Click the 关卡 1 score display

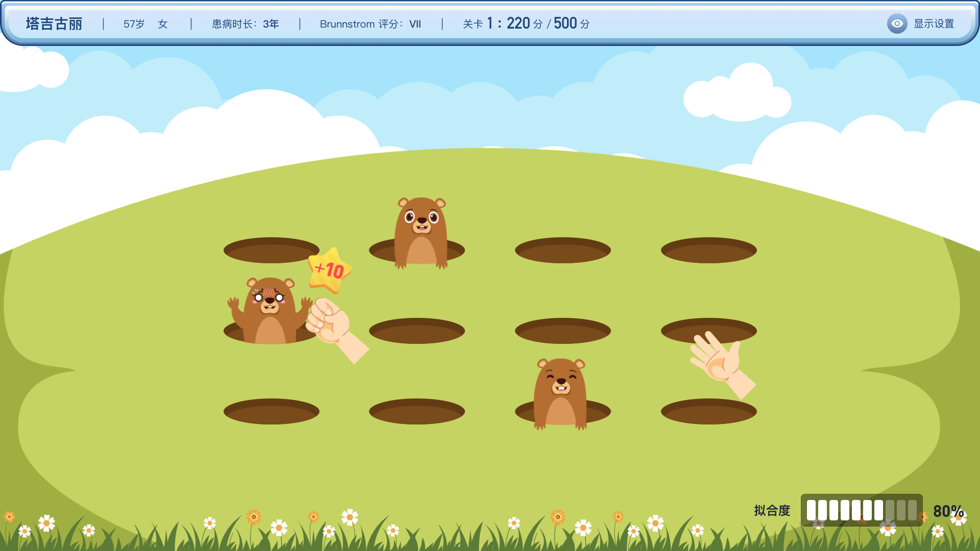click(x=526, y=23)
